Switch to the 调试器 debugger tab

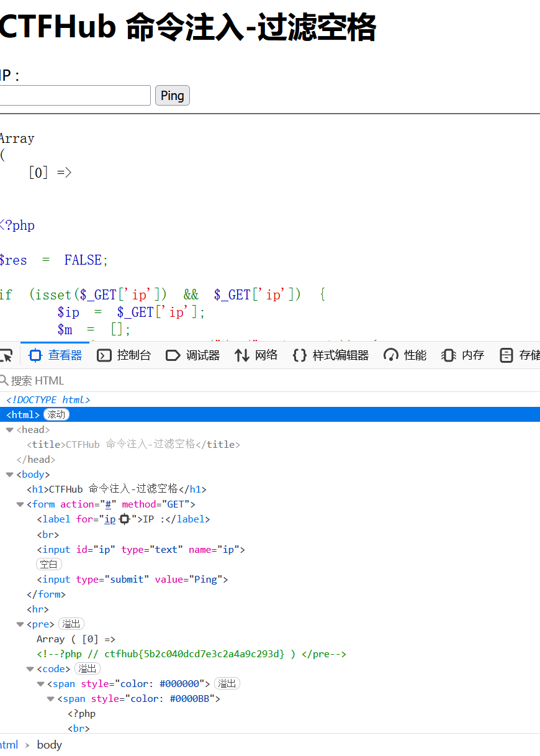point(193,355)
